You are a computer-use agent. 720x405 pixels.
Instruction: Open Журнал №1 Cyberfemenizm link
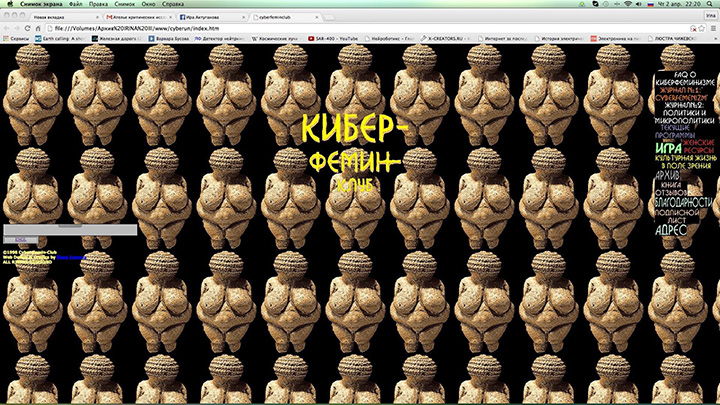684,94
